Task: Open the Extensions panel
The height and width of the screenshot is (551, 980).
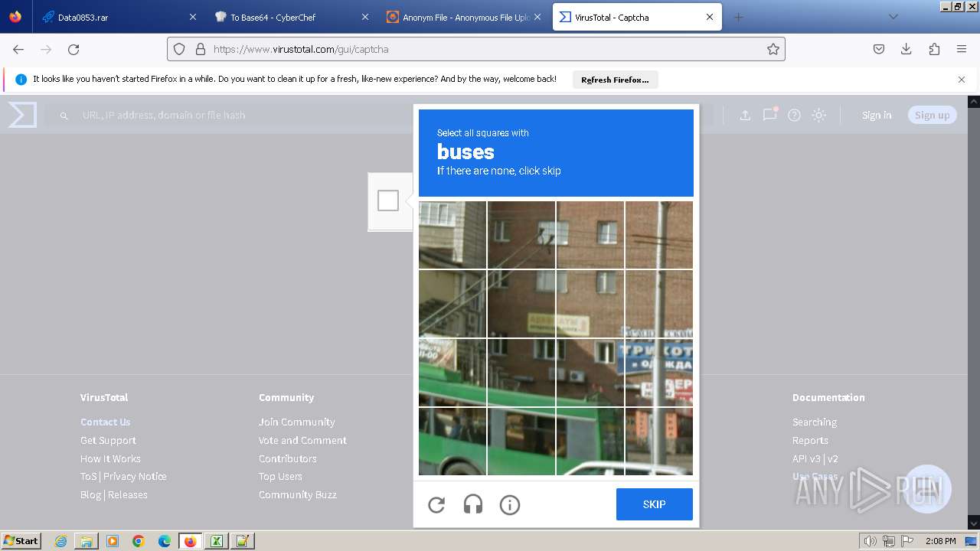Action: [934, 49]
